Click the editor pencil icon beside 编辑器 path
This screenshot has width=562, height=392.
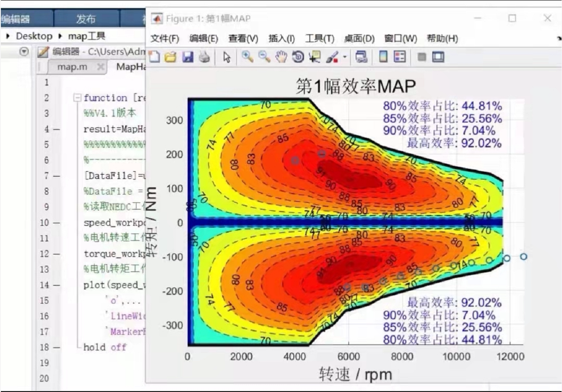point(43,52)
